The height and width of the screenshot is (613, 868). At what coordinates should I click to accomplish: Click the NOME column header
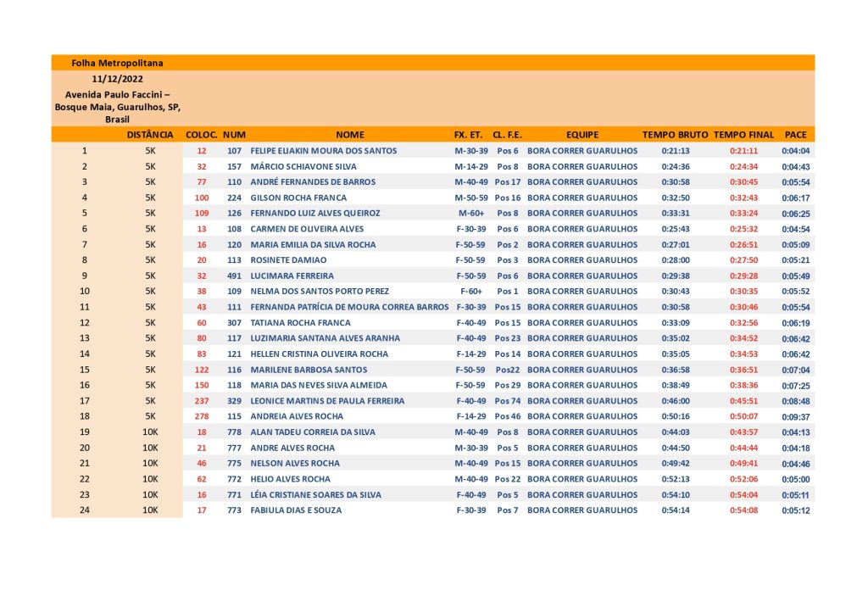[x=350, y=135]
